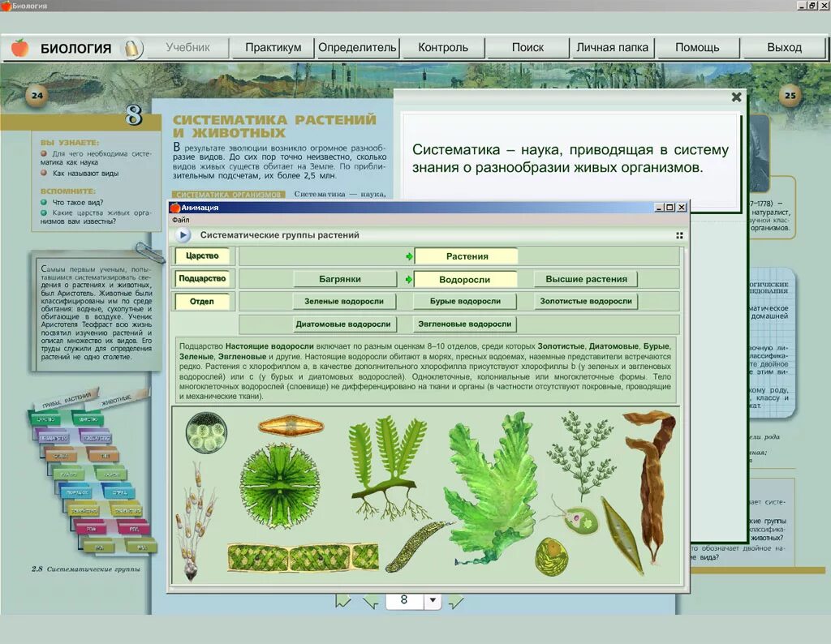Click the СИСТЕМАТИКА ОРГАНИЗМОВ highlighted heading
The height and width of the screenshot is (644, 831).
coord(228,195)
